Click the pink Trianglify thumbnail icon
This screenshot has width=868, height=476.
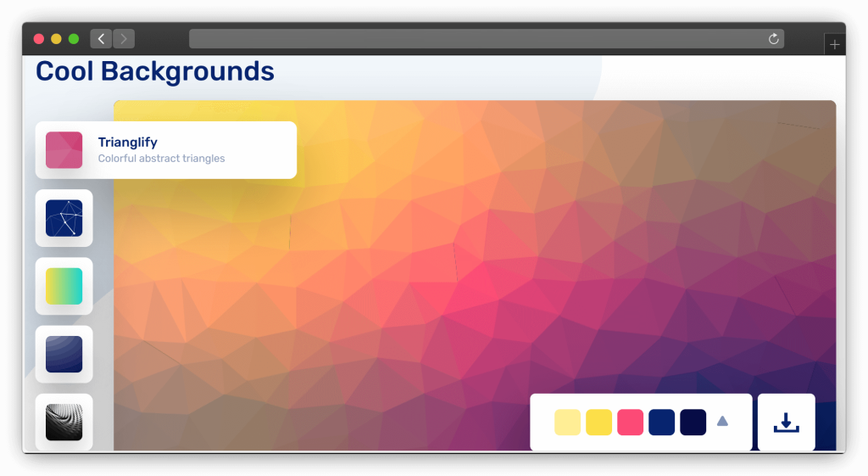point(64,150)
